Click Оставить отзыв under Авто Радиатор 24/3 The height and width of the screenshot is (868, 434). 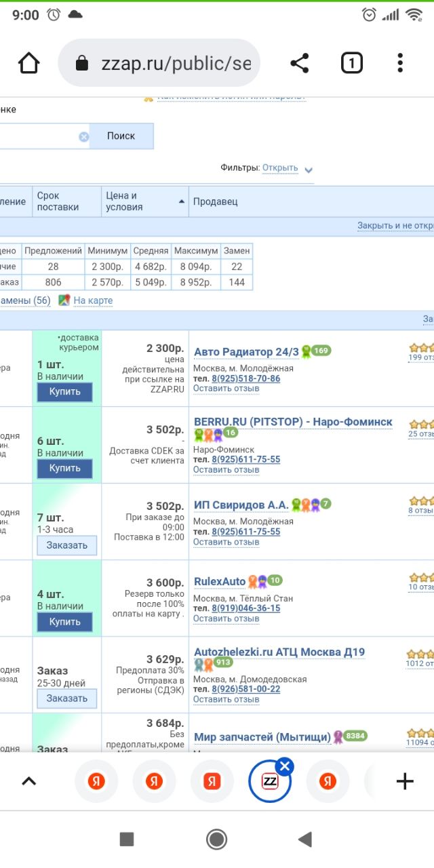tap(226, 389)
